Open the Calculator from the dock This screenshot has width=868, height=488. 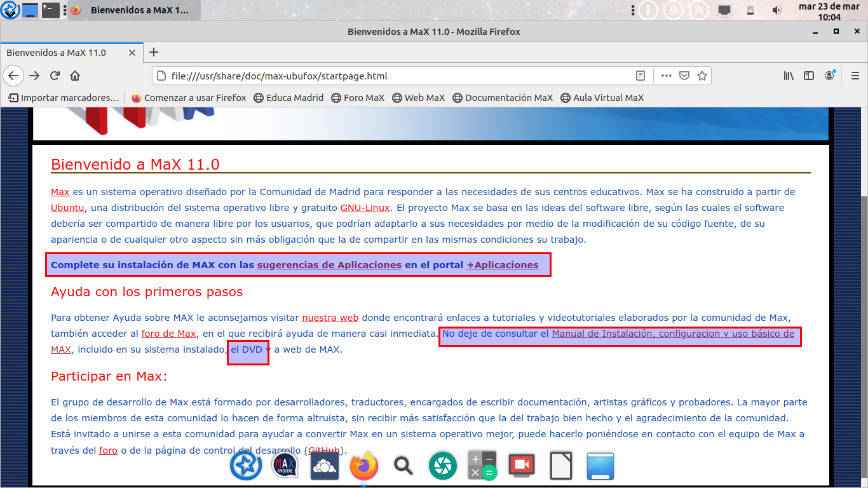(482, 466)
